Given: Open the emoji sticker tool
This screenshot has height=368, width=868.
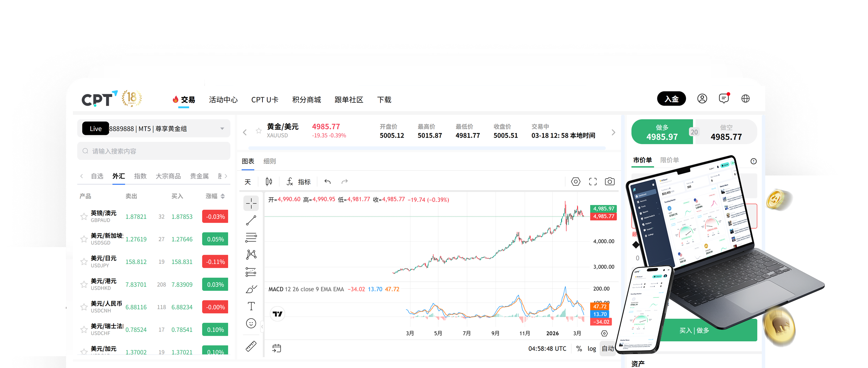Looking at the screenshot, I should coord(251,324).
